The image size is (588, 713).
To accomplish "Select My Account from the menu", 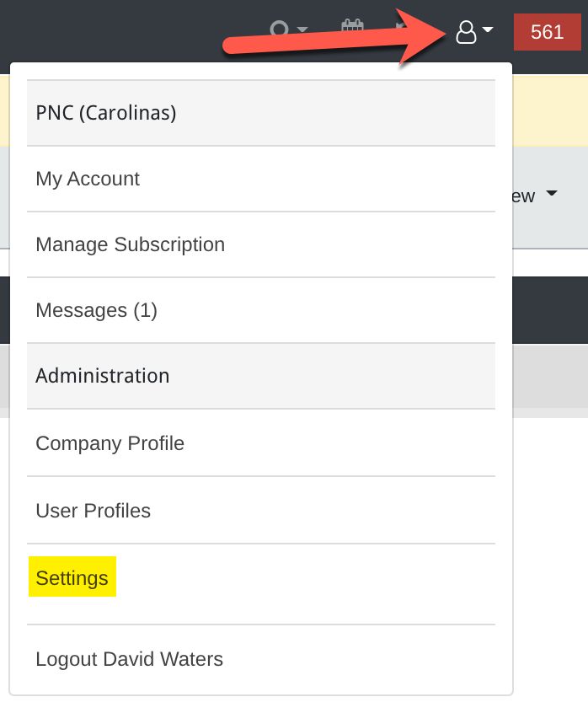I will pos(88,179).
